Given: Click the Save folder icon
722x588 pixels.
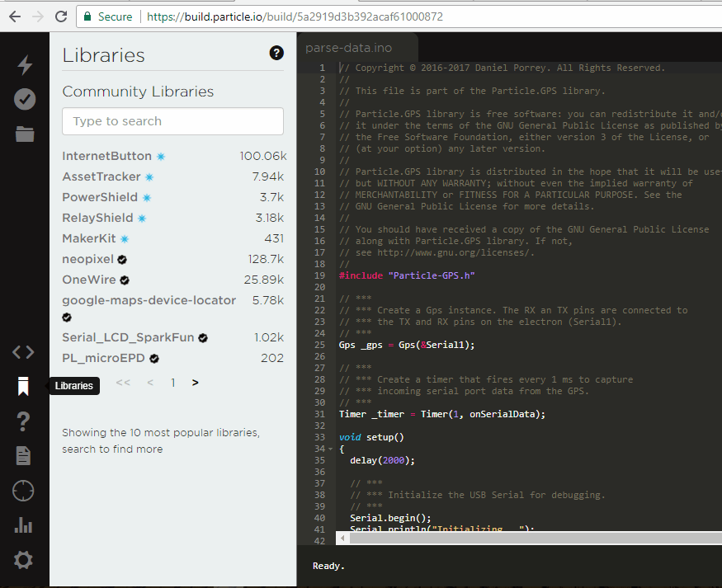Looking at the screenshot, I should tap(25, 134).
